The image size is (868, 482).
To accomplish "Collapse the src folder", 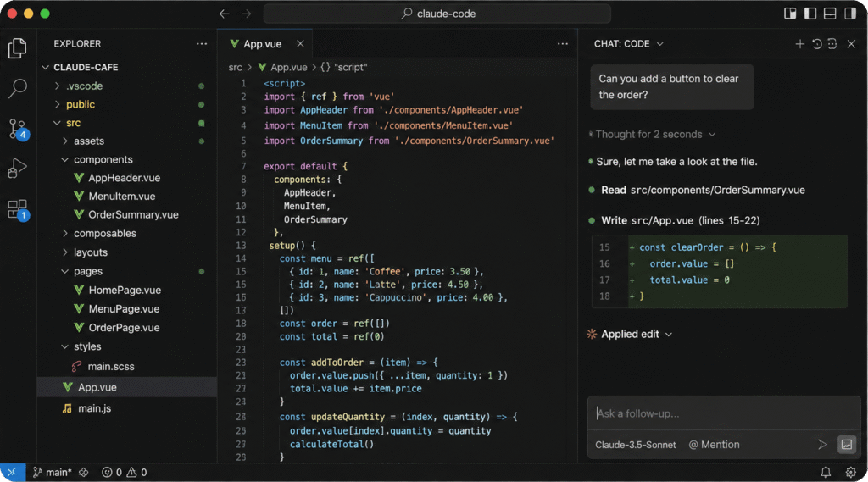I will point(57,123).
